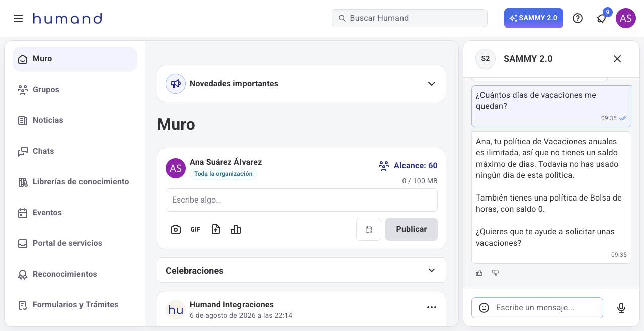The height and width of the screenshot is (331, 644).
Task: Open the notifications bell with badge
Action: [x=602, y=18]
